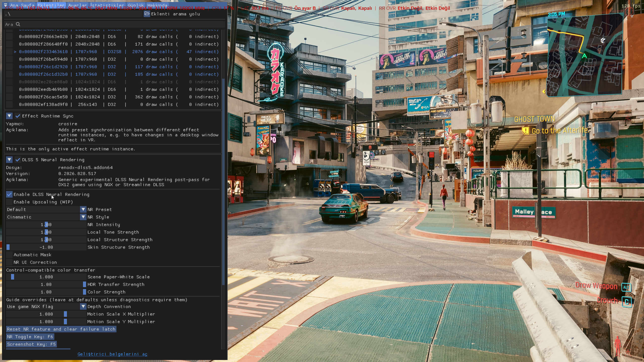Tick the Automatic Mask checkbox

coord(9,255)
